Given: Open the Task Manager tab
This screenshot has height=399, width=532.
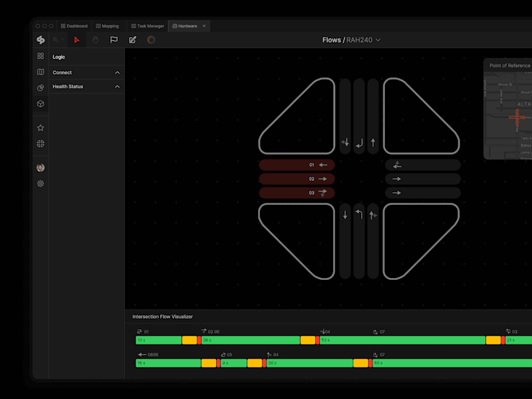Looking at the screenshot, I should tap(148, 26).
